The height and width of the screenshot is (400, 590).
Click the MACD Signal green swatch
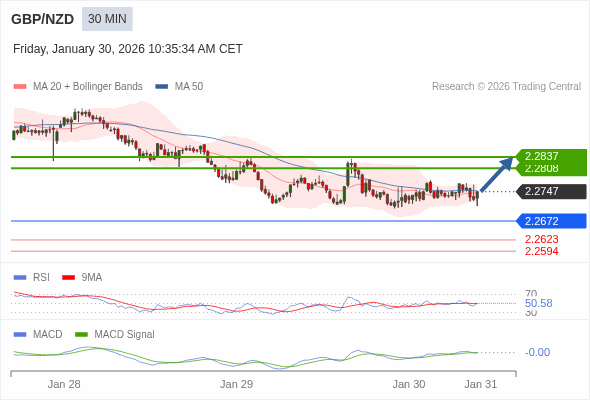pyautogui.click(x=81, y=335)
